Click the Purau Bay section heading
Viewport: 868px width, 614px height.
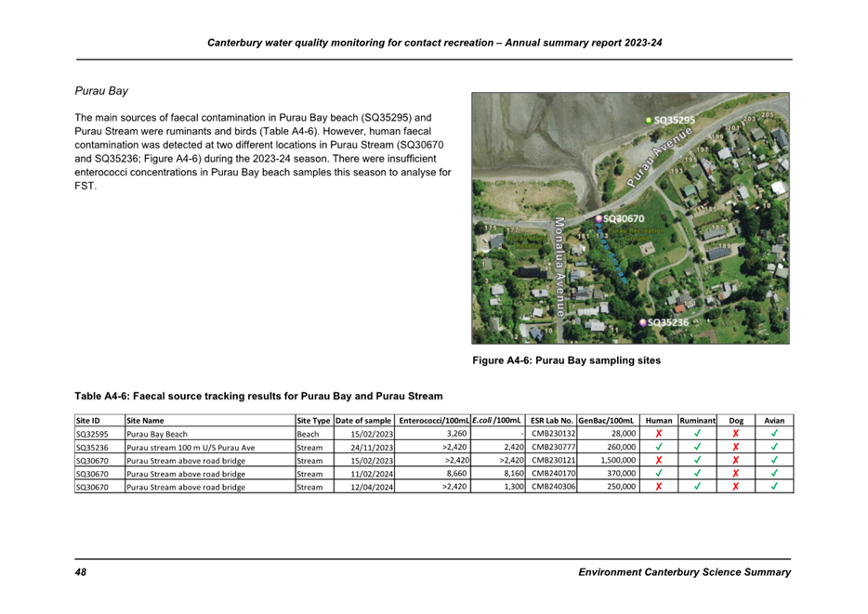(x=101, y=91)
